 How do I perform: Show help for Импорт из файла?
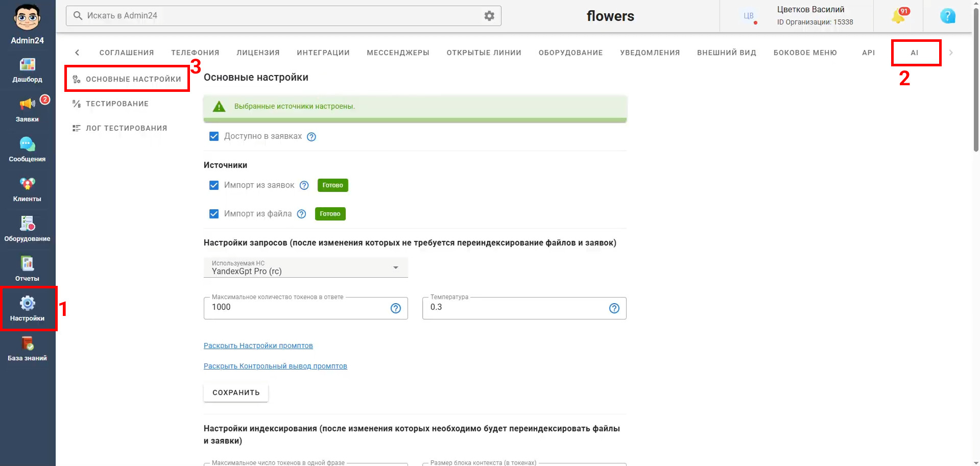click(302, 214)
